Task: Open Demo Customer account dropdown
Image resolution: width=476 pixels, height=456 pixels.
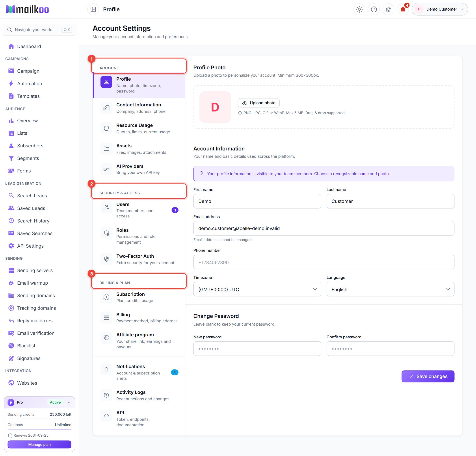Action: pyautogui.click(x=440, y=9)
